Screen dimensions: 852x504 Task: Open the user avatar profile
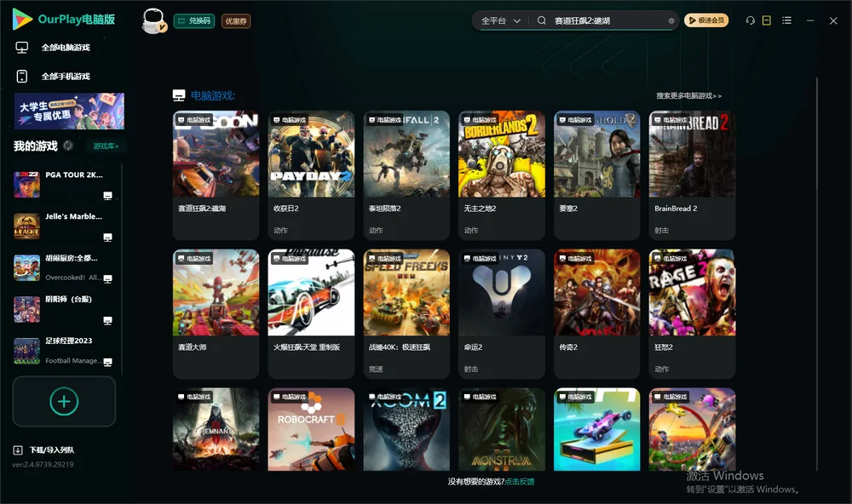point(153,20)
